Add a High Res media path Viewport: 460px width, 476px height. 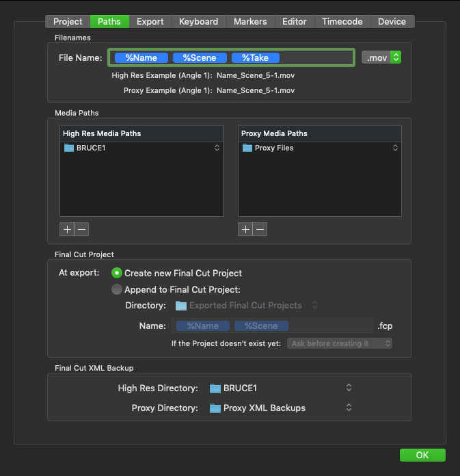tap(67, 229)
